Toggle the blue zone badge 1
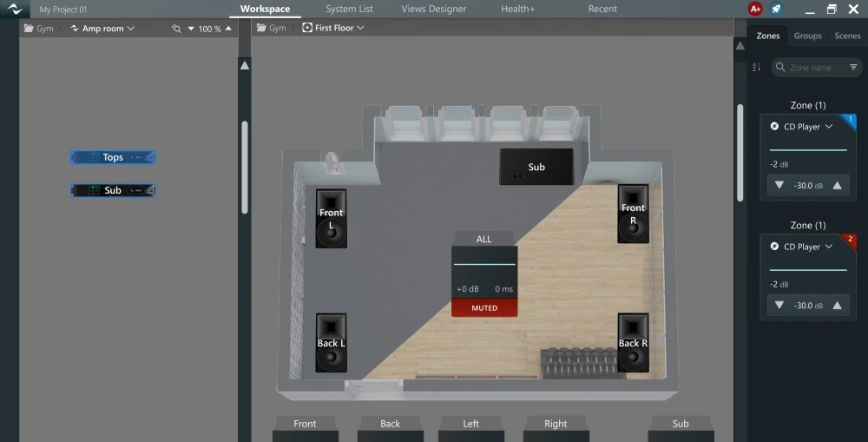868x442 pixels. (x=851, y=120)
